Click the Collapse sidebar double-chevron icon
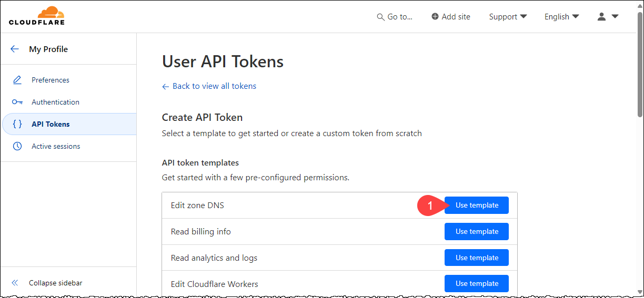The image size is (644, 298). point(15,283)
